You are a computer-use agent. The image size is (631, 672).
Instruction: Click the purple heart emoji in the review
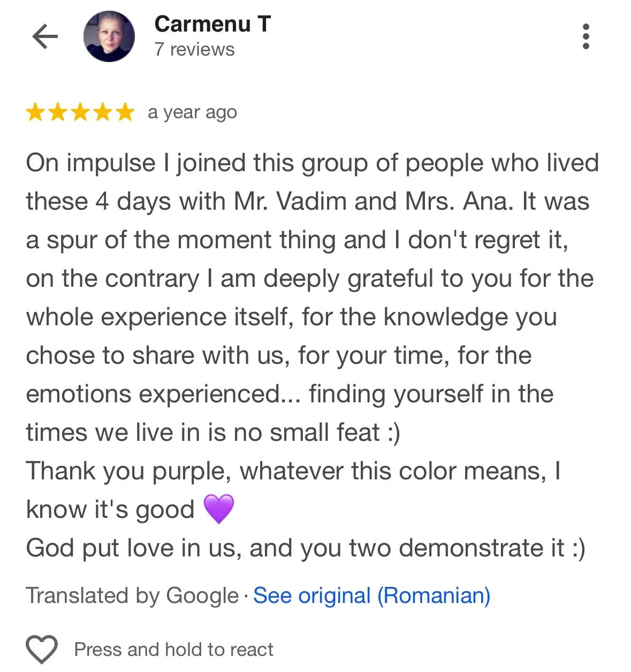219,509
